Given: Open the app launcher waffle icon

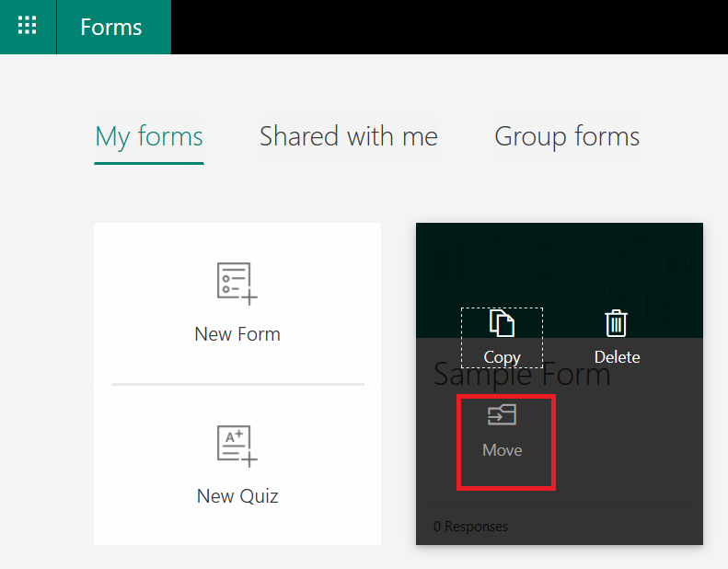Looking at the screenshot, I should (28, 26).
